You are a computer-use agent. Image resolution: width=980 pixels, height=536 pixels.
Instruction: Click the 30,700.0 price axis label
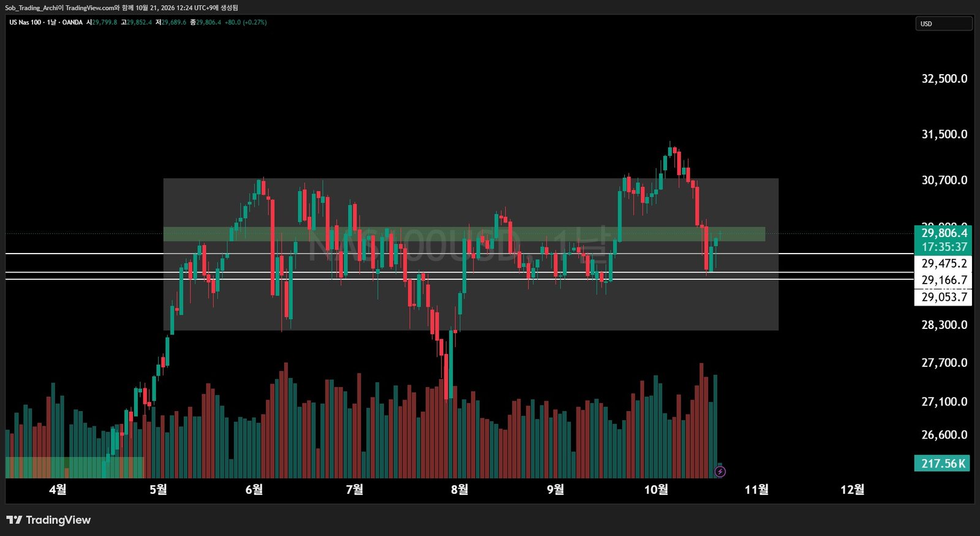(x=944, y=180)
